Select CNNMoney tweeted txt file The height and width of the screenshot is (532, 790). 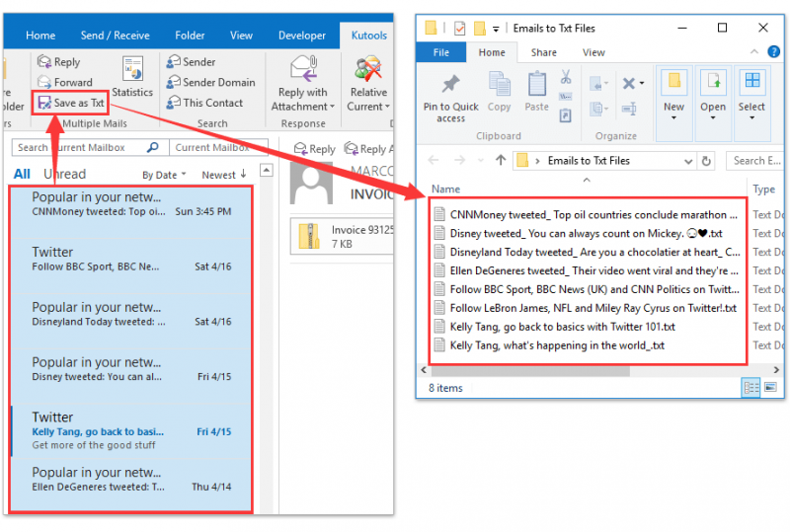coord(586,214)
